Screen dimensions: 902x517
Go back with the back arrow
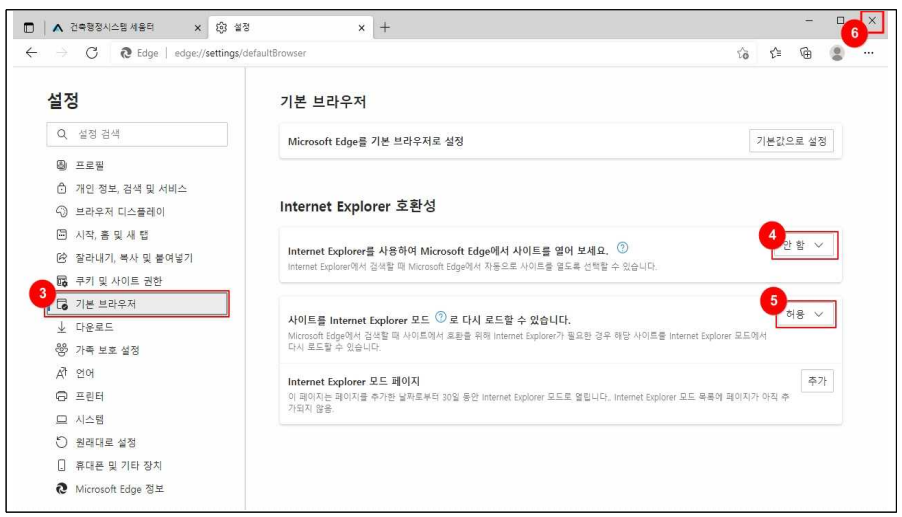(x=31, y=53)
